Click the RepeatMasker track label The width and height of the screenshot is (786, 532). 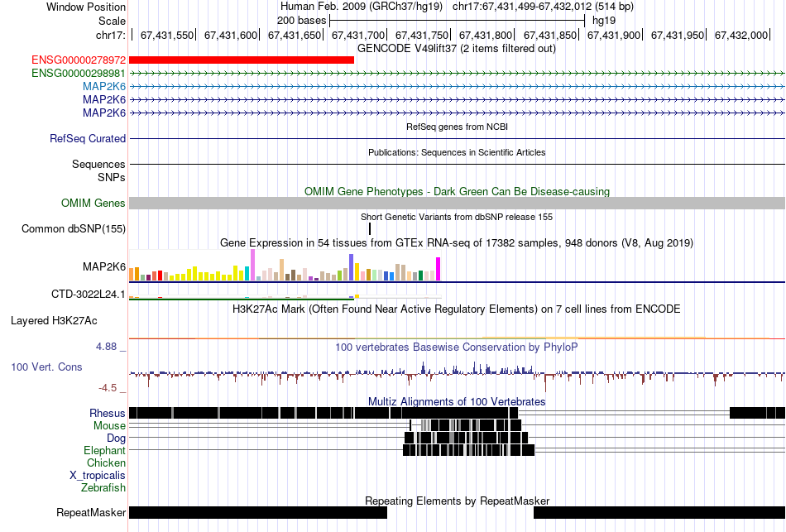(91, 512)
